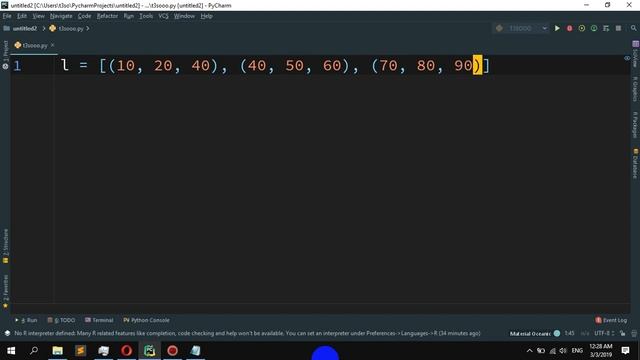640x360 pixels.
Task: Open the R Graphics side panel
Action: [635, 89]
